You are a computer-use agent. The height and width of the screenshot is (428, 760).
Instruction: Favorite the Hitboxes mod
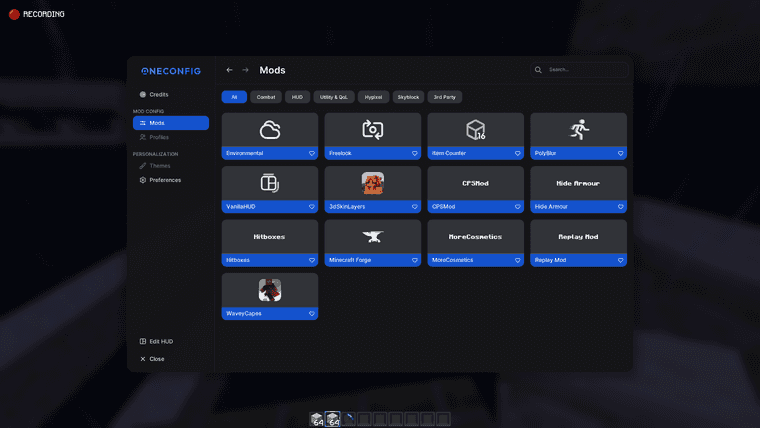coord(312,260)
